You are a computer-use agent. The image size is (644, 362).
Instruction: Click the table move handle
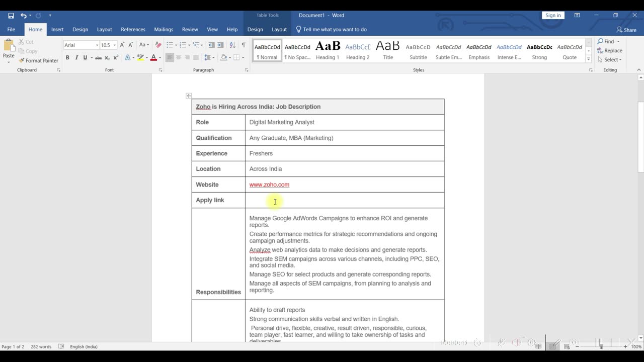tap(189, 96)
